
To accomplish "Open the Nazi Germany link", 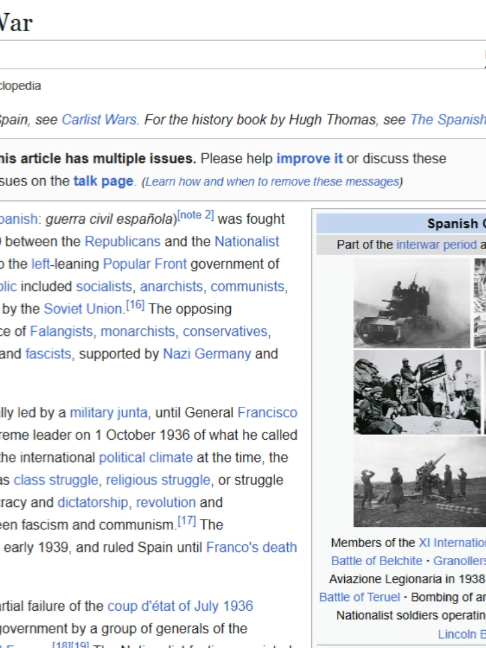I will coord(207,354).
